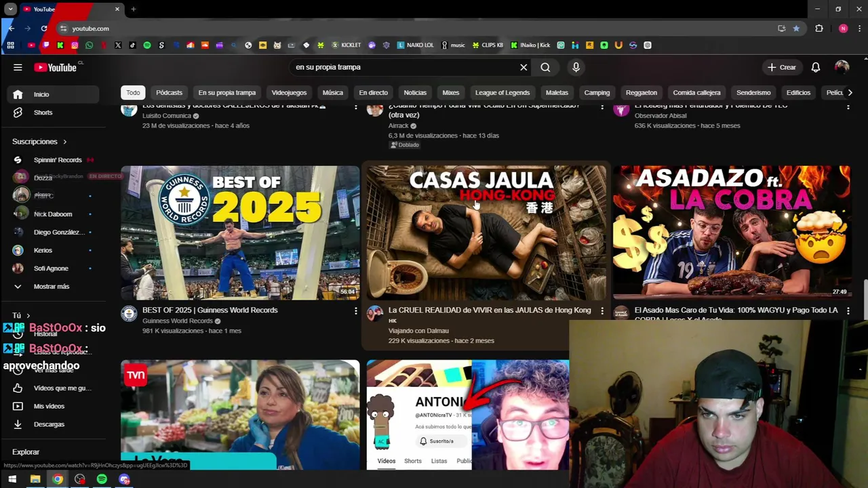
Task: Open the Viajando con Dalmau channel name
Action: (418, 331)
